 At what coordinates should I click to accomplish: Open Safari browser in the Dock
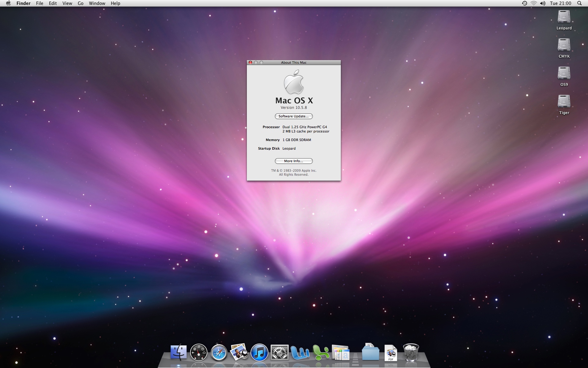(x=219, y=352)
